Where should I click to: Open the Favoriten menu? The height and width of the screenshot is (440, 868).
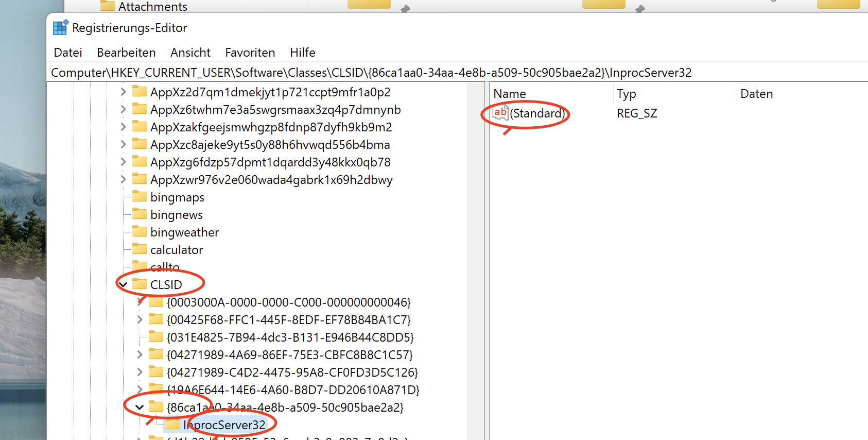click(250, 53)
